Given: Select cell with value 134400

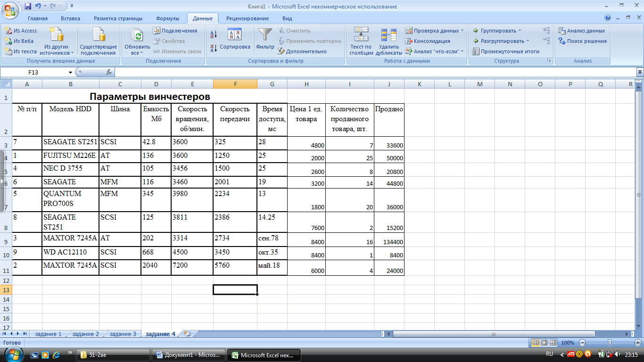Looking at the screenshot, I should (389, 239).
